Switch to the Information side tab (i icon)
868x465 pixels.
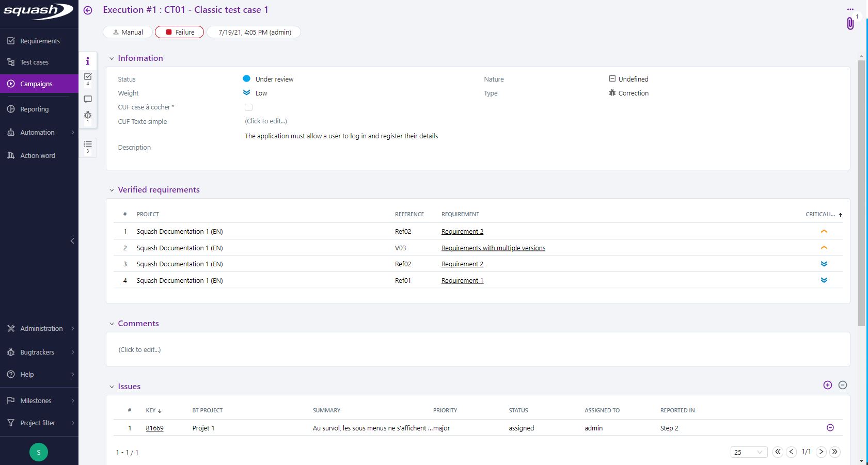coord(88,61)
